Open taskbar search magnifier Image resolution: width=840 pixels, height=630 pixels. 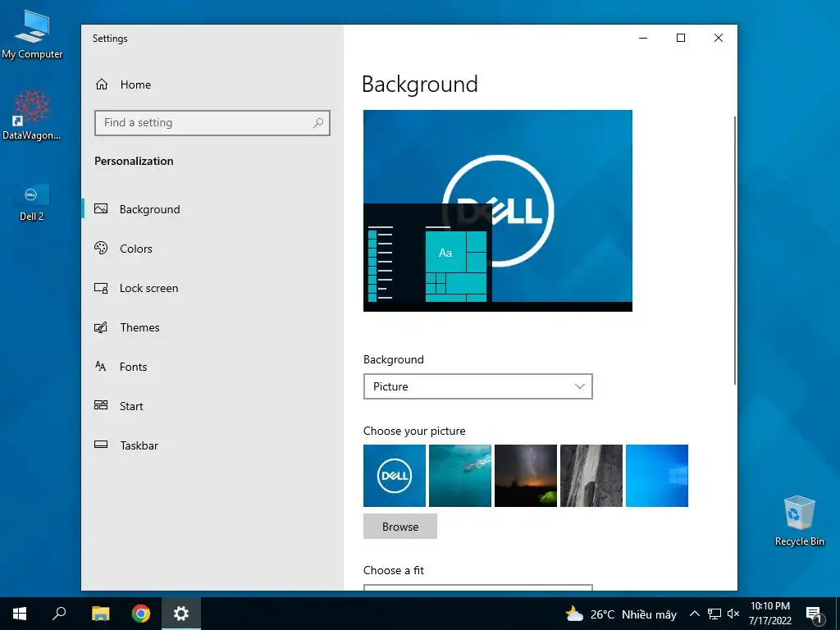[x=59, y=614]
